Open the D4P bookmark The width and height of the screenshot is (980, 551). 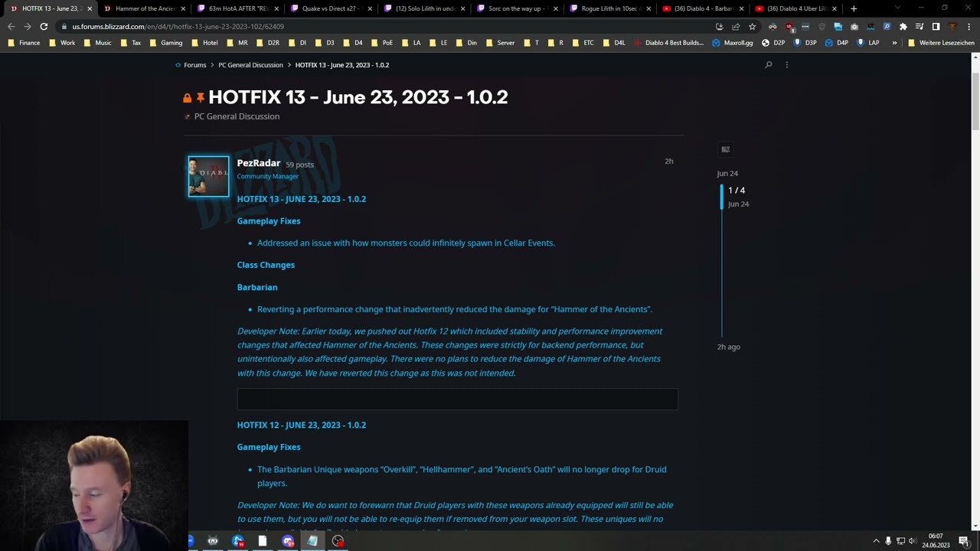pyautogui.click(x=836, y=43)
